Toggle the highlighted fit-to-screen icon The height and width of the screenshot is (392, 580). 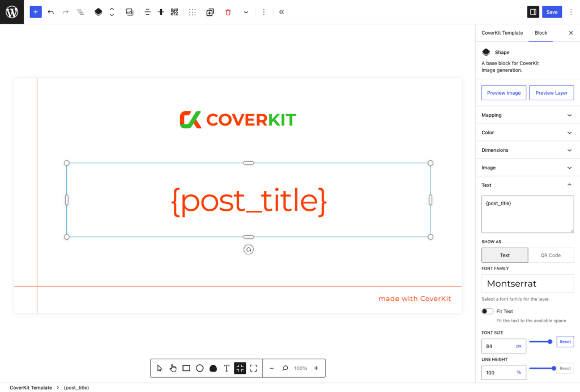240,368
